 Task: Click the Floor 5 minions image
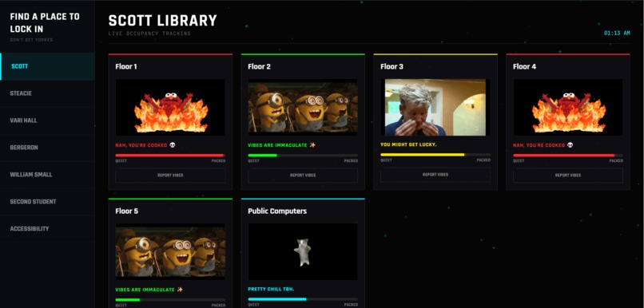click(170, 252)
